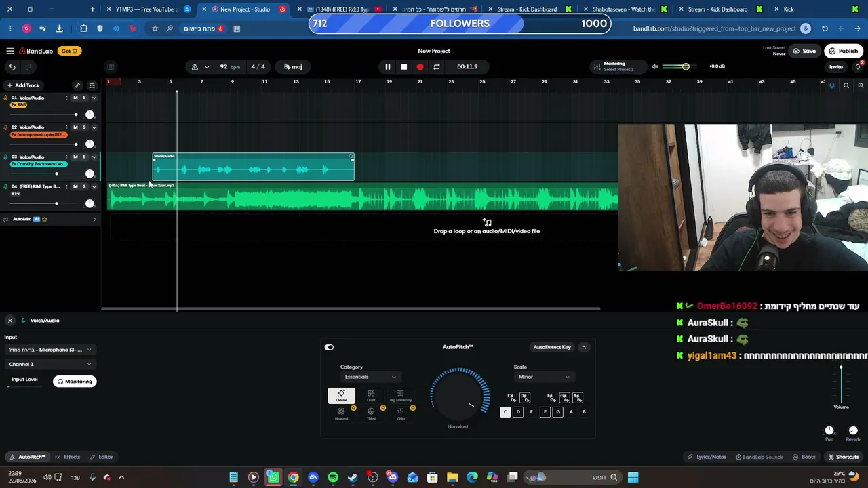The image size is (868, 488).
Task: Open the virtual keyboard piano icon
Action: [x=111, y=66]
